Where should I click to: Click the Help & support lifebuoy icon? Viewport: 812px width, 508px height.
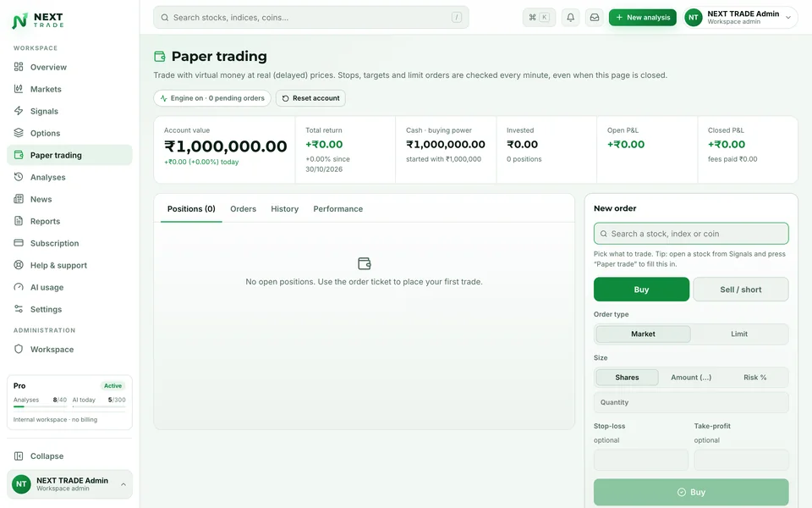click(x=19, y=265)
